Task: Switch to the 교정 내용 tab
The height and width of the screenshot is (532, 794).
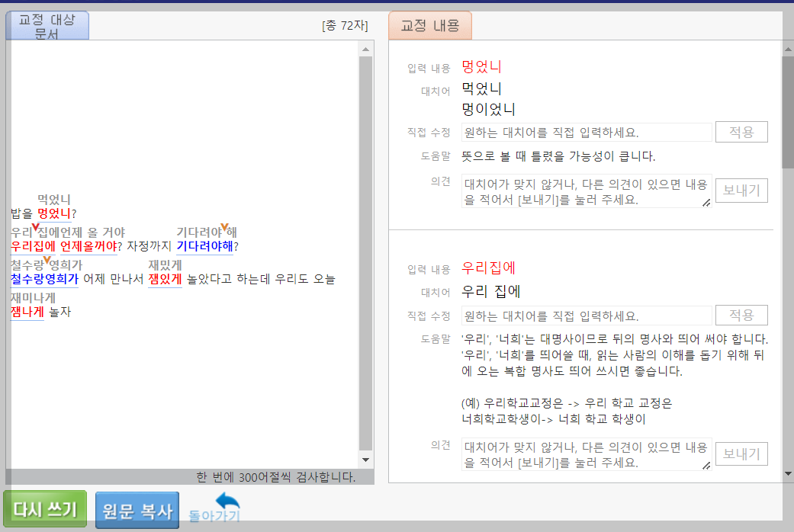Action: coord(430,25)
